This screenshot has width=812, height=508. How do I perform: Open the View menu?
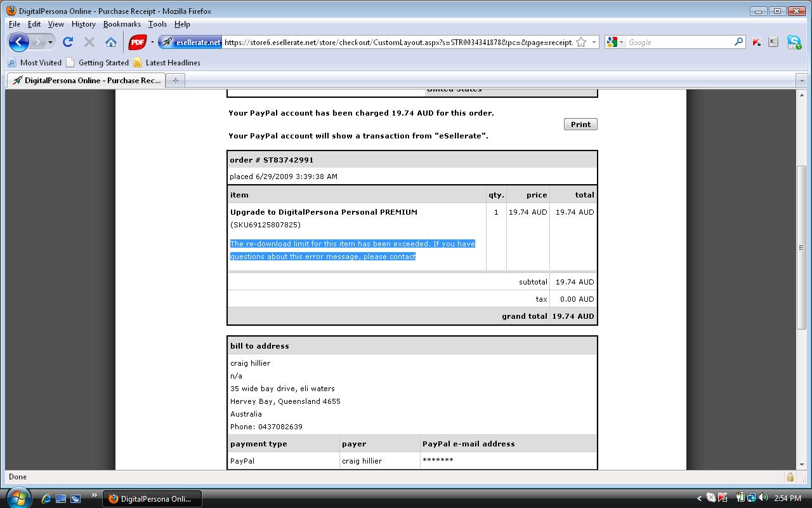[56, 24]
